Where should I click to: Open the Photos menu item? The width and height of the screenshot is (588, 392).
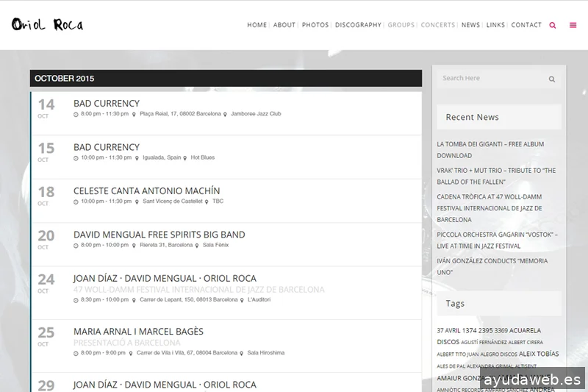click(x=315, y=25)
